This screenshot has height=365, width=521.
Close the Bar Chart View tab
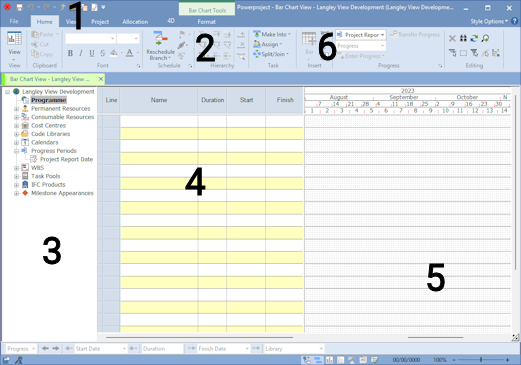pyautogui.click(x=101, y=79)
